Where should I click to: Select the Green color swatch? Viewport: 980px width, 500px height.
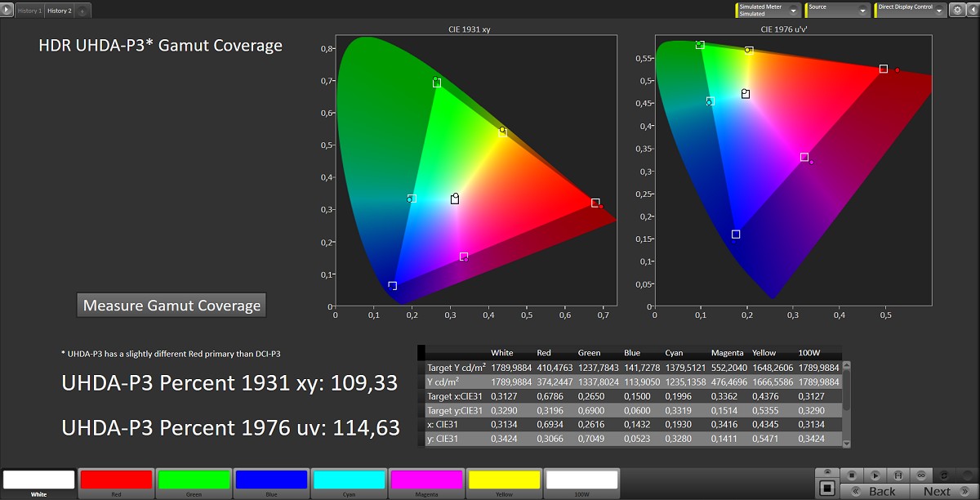(x=194, y=483)
